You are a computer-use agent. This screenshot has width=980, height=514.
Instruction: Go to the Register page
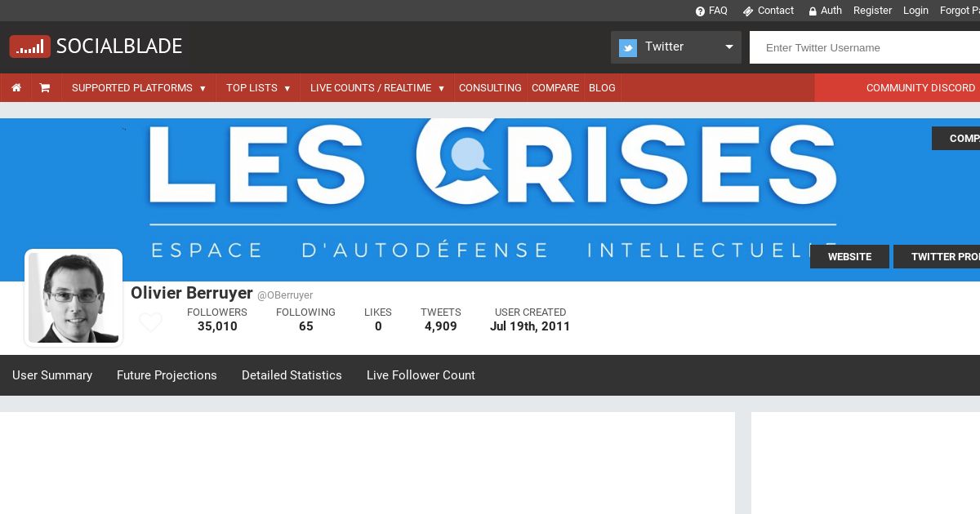click(x=872, y=11)
